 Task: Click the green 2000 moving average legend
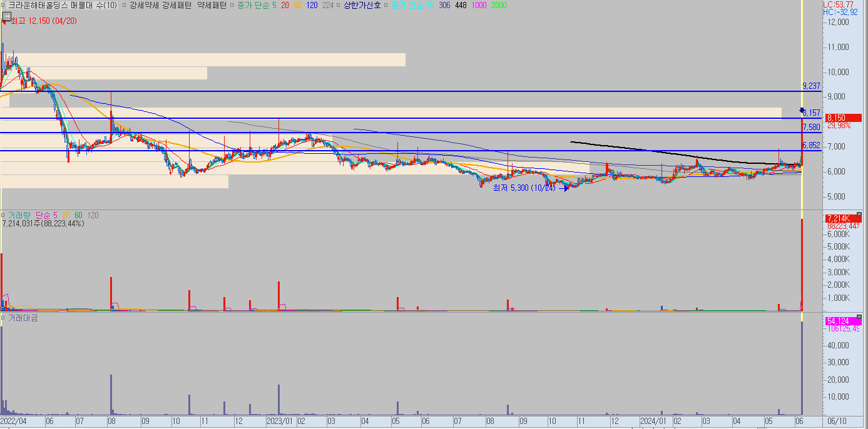pos(499,5)
